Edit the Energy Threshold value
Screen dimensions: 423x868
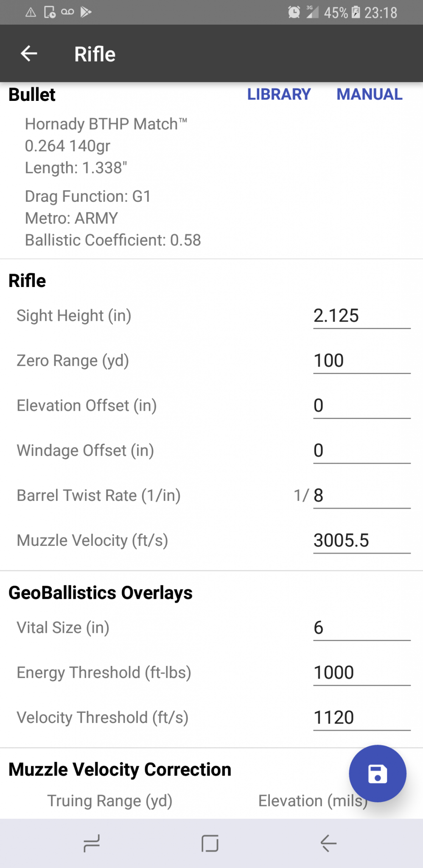pos(362,673)
